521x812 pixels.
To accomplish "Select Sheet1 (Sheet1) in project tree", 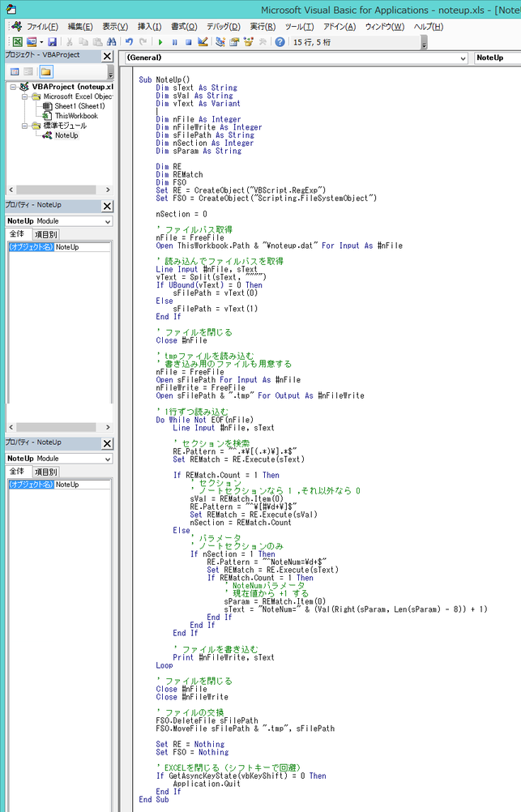I will coord(79,106).
